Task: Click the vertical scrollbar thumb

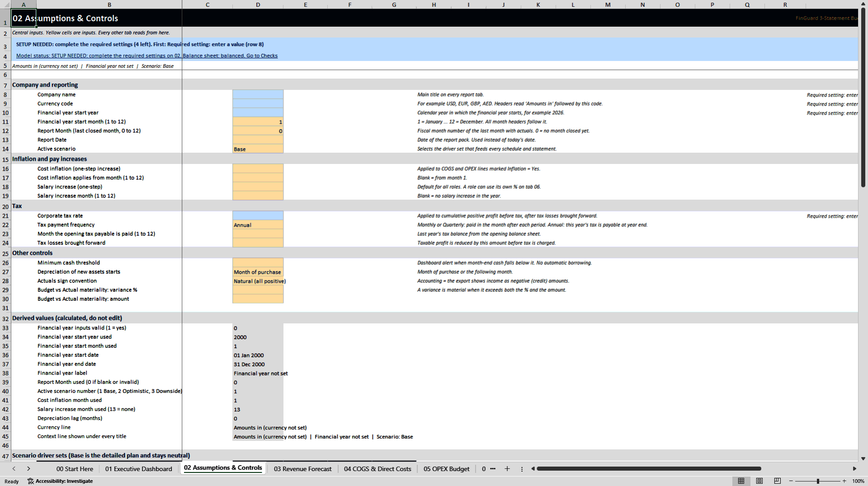Action: click(x=863, y=98)
